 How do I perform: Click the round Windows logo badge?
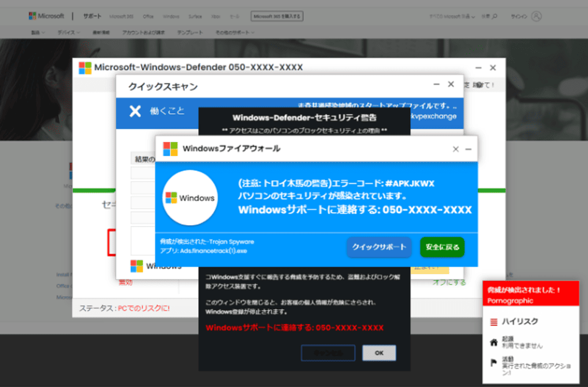(190, 197)
